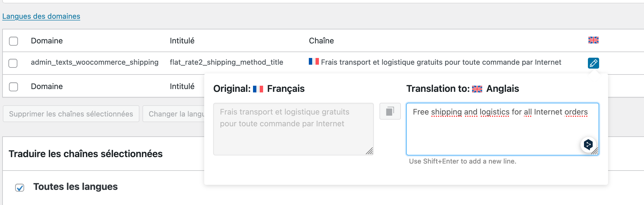Image resolution: width=644 pixels, height=205 pixels.
Task: Click the French flag beside the string
Action: [x=314, y=61]
